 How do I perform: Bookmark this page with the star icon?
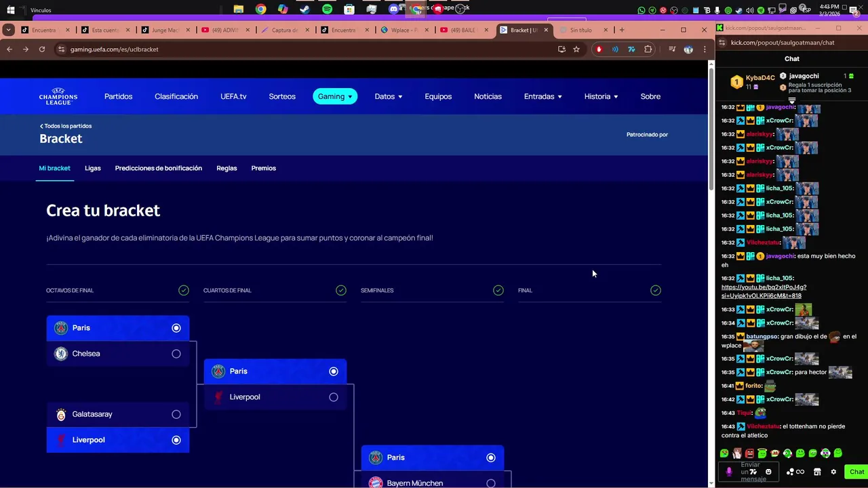576,49
